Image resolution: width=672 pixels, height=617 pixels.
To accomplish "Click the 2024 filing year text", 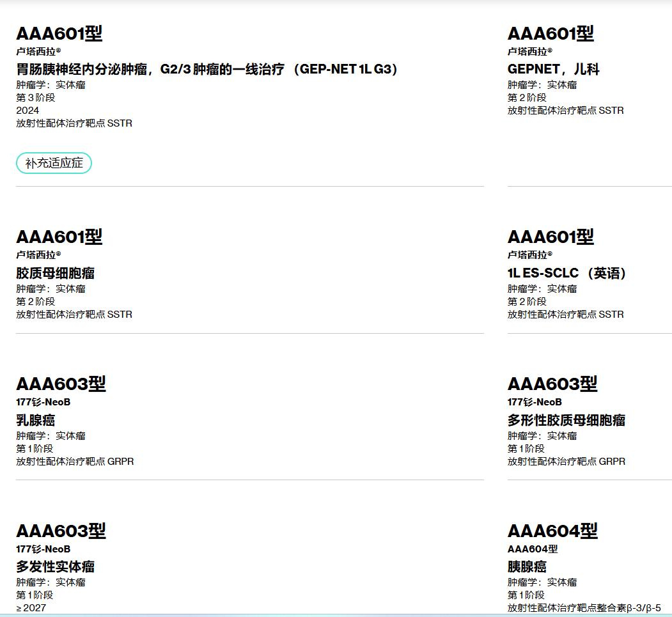I will (27, 111).
